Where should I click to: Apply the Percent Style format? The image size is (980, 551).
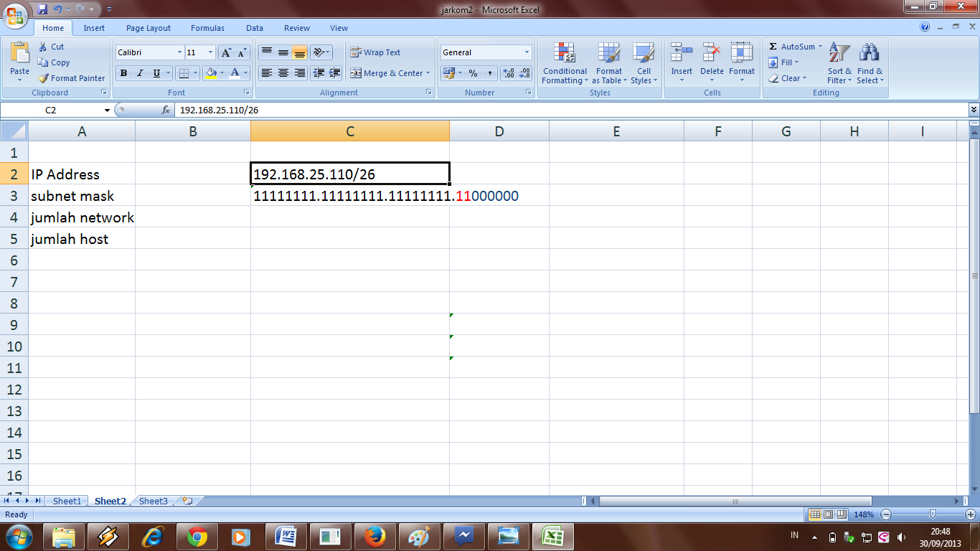473,73
